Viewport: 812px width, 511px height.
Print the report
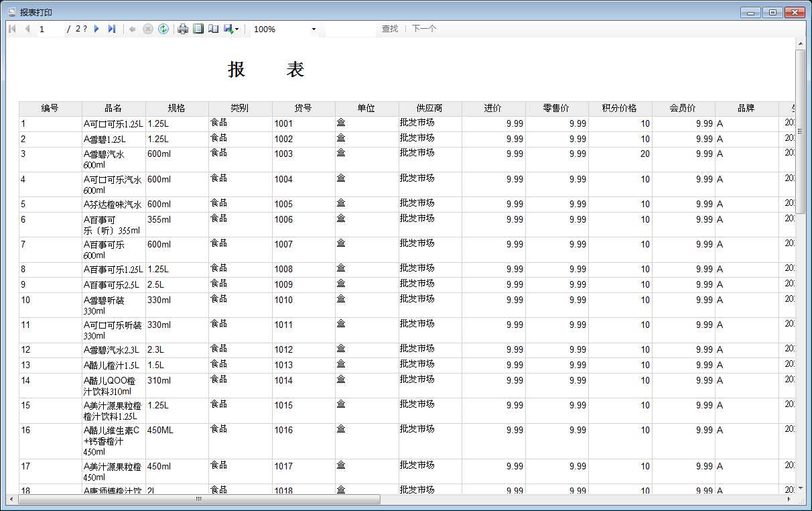click(x=183, y=29)
